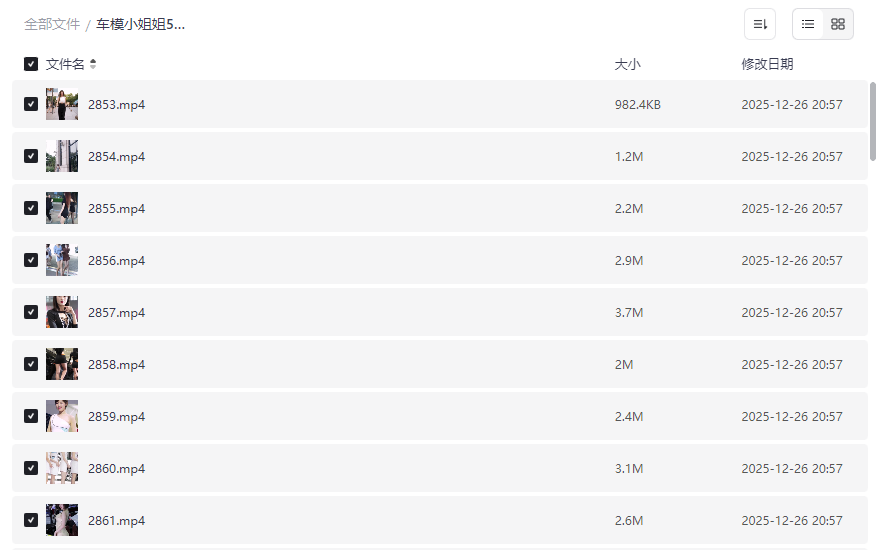Switch to grid view layout
Screen dimensions: 878x550
pos(838,24)
